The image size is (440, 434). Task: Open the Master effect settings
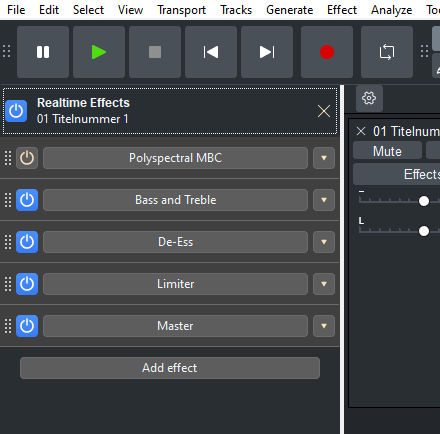click(175, 326)
